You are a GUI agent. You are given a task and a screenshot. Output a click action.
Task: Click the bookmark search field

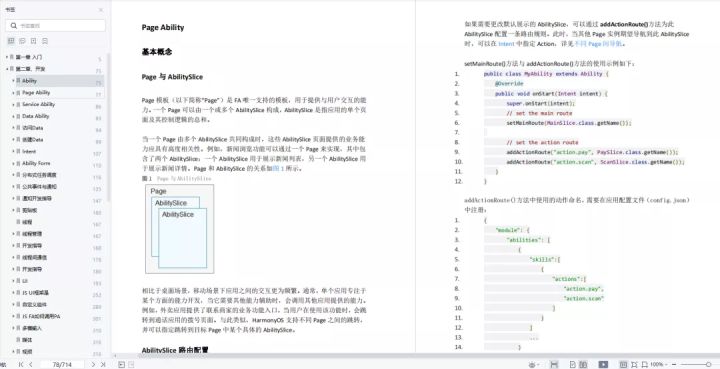click(x=56, y=26)
